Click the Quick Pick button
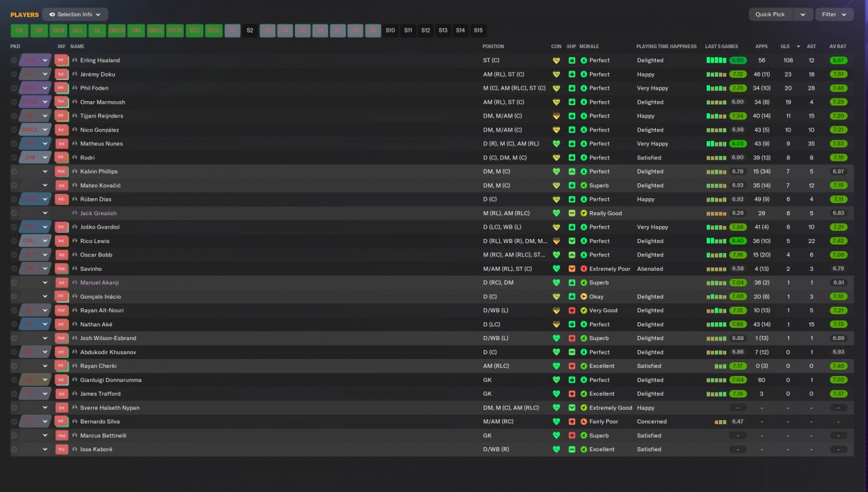 click(770, 14)
